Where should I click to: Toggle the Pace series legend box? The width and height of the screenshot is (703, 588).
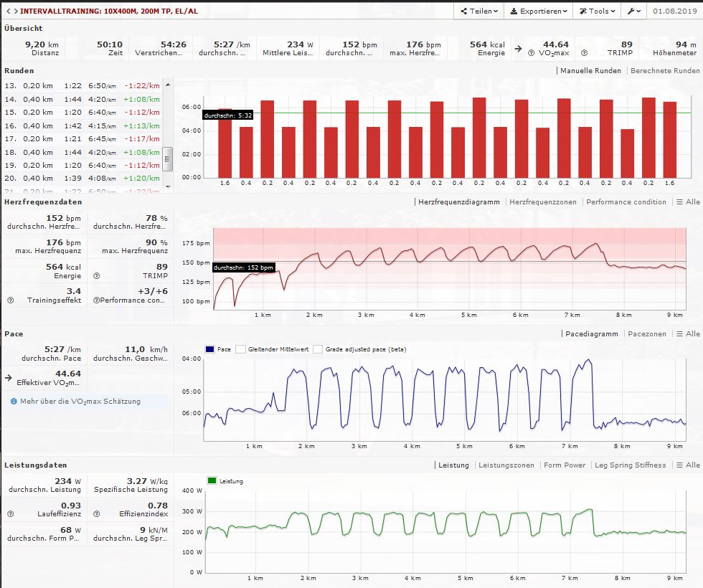pyautogui.click(x=211, y=349)
